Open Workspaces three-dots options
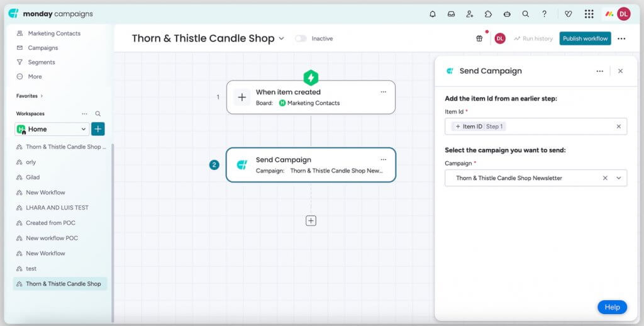644x326 pixels. tap(84, 114)
